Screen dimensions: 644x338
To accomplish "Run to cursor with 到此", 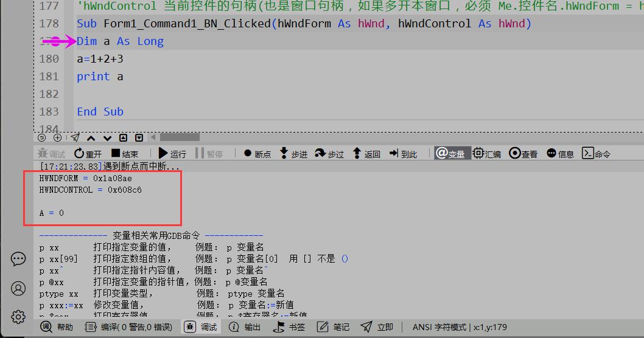I will point(403,154).
